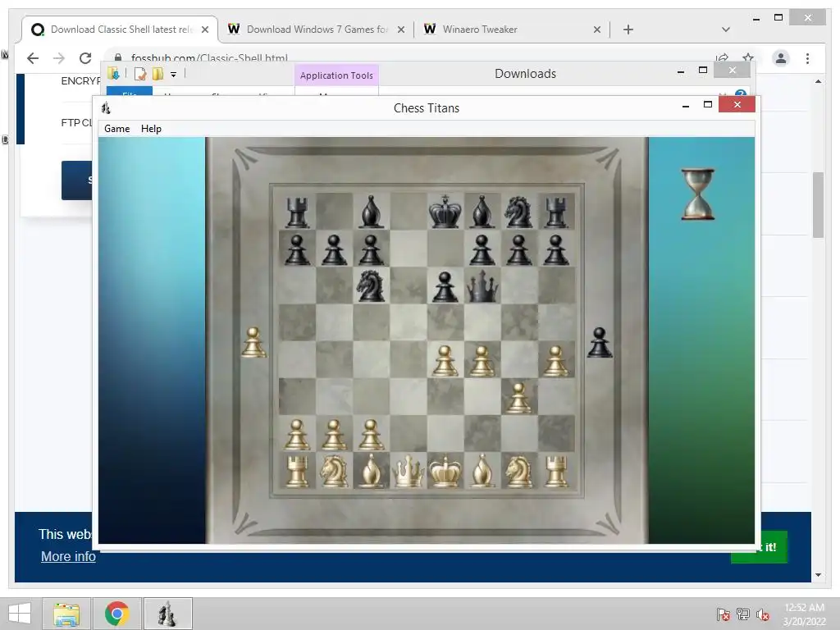Click the Chess Titans title bar icon
This screenshot has width=840, height=630.
click(106, 108)
